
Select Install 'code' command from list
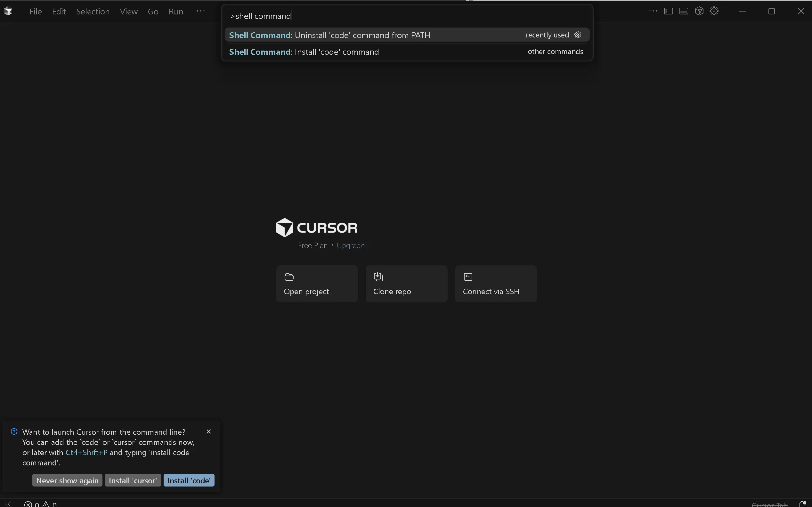coord(337,52)
